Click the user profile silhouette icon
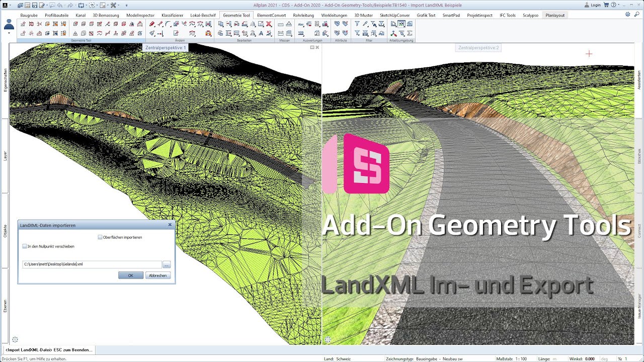The image size is (644, 362). point(9,24)
